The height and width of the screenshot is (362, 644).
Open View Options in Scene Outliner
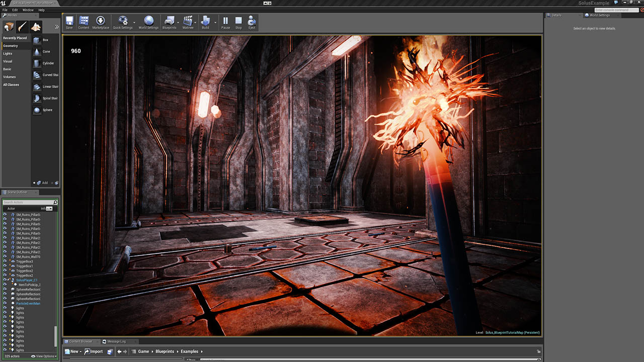coord(43,356)
